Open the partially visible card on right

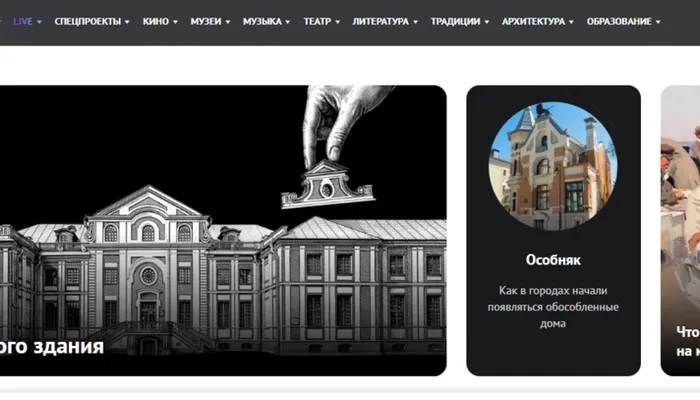tap(681, 230)
